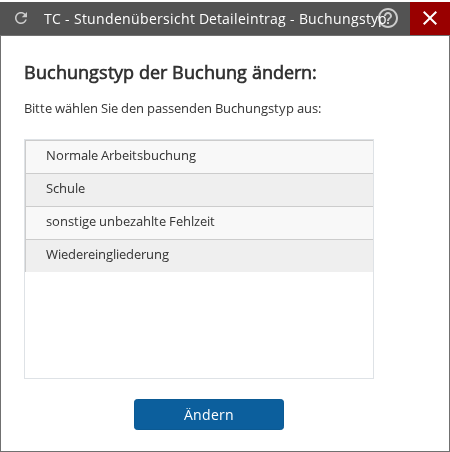450x452 pixels.
Task: Show help for Stundenübersicht Detaileintrag
Action: (388, 18)
